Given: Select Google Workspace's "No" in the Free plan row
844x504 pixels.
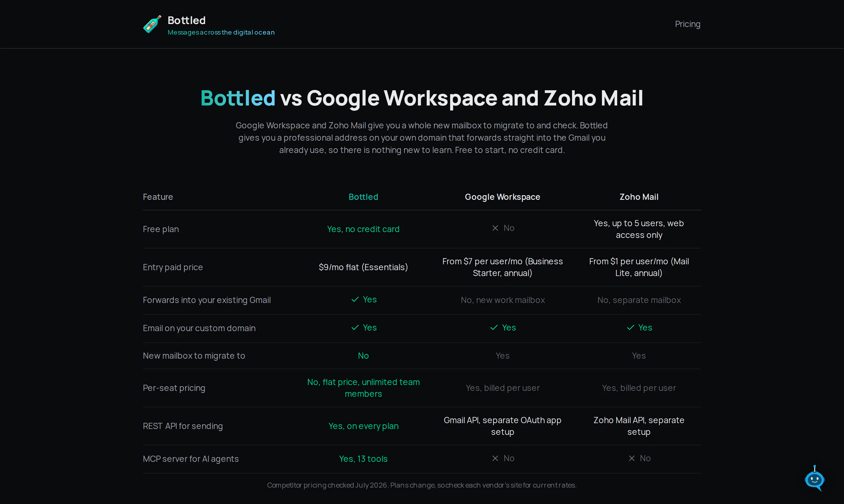Looking at the screenshot, I should click(x=503, y=228).
